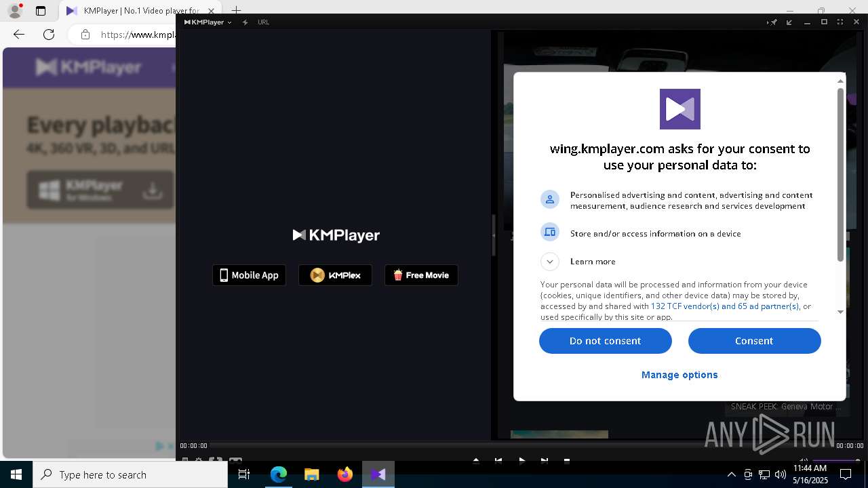Viewport: 868px width, 488px height.
Task: Open the notification center
Action: tap(846, 474)
